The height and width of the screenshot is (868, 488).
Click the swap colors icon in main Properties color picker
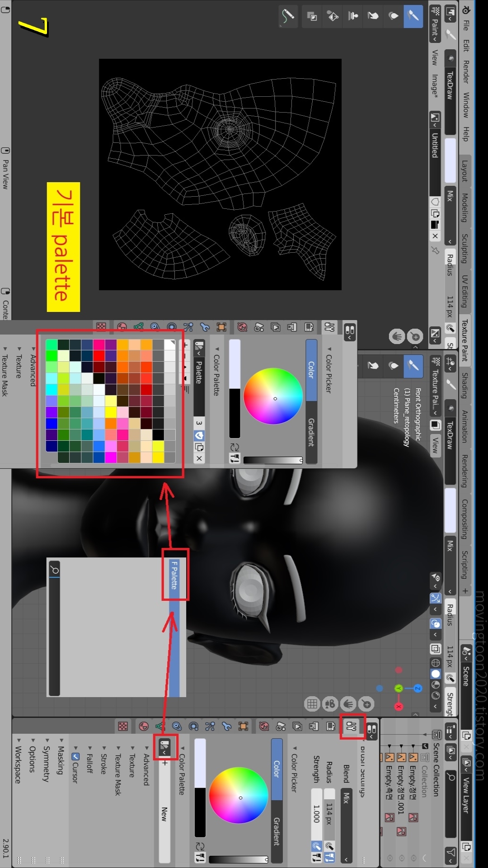tap(200, 845)
